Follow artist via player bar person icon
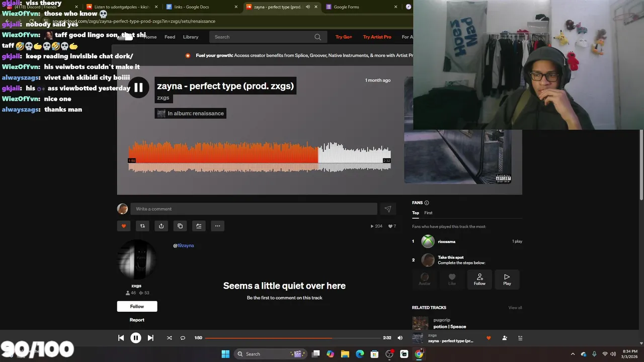Viewport: 644px width, 362px height. [x=505, y=338]
